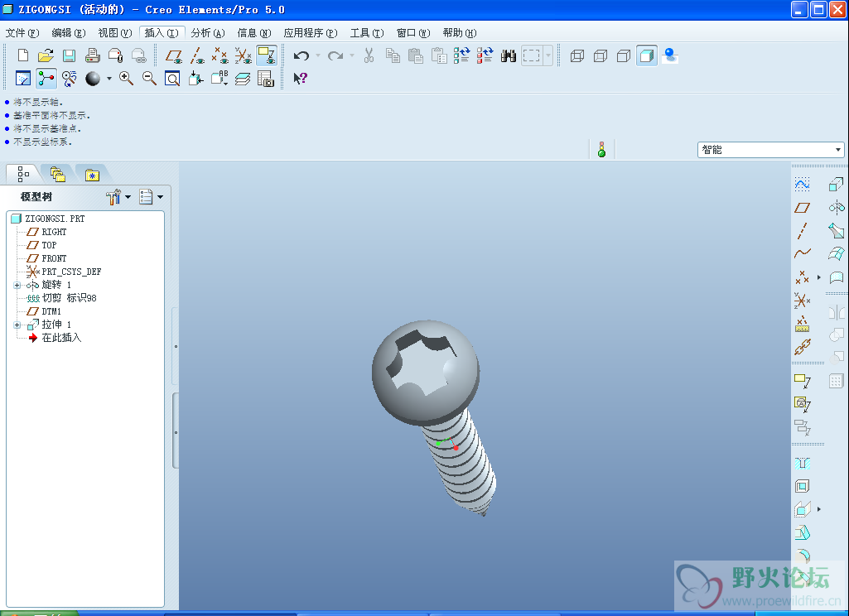
Task: Open the Undo history dropdown arrow
Action: point(318,55)
